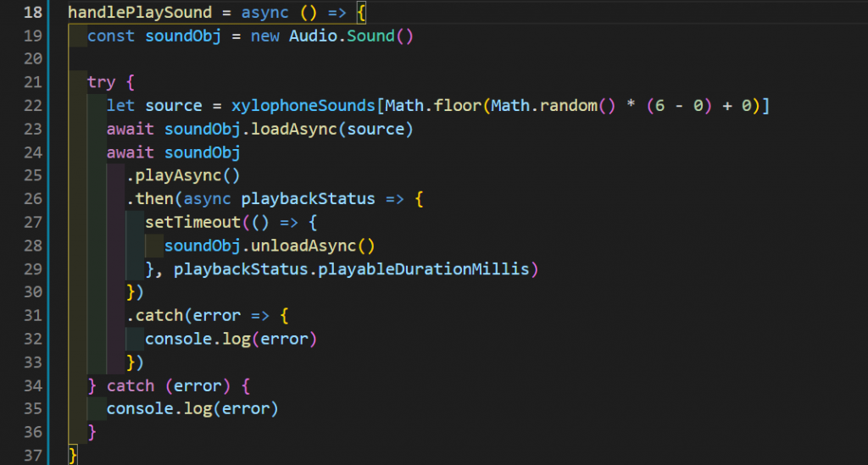The image size is (868, 465).
Task: Click line number 19 in the gutter
Action: [x=33, y=36]
